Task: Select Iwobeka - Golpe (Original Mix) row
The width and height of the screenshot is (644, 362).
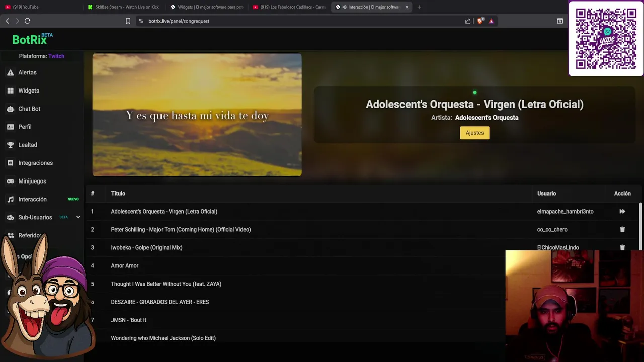Action: (x=362, y=248)
